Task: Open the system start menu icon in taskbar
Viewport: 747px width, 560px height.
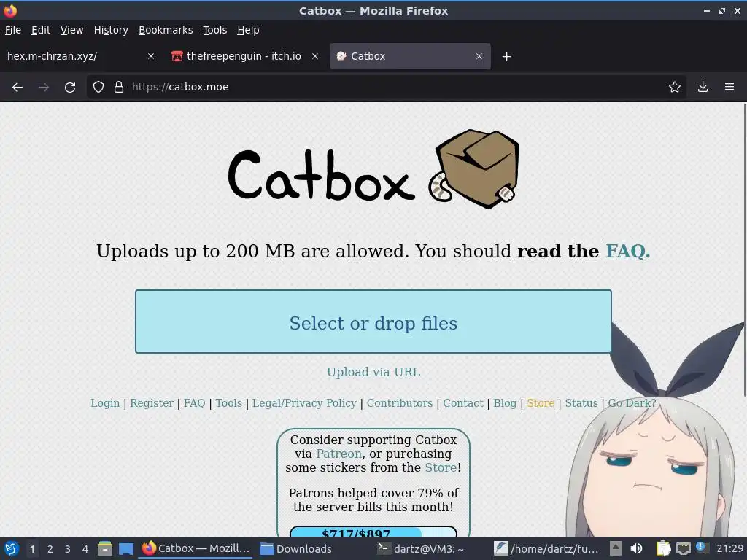Action: [x=12, y=548]
